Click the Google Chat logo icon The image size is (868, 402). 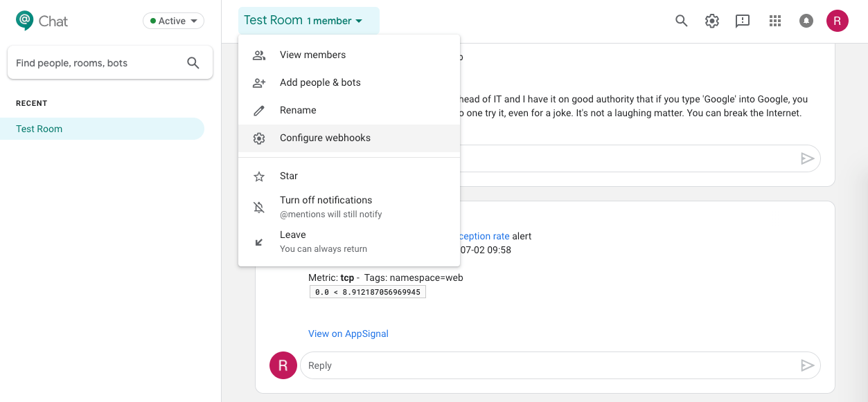pos(25,21)
